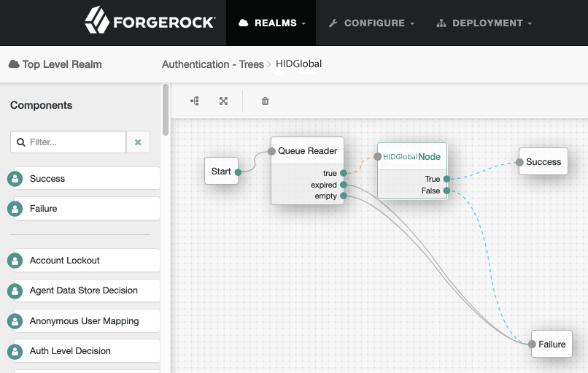The height and width of the screenshot is (373, 588).
Task: Click the 'False' outcome label
Action: (431, 191)
